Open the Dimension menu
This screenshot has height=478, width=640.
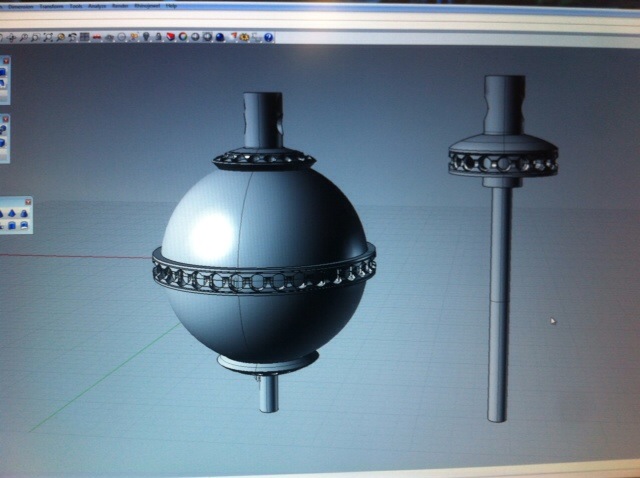21,7
